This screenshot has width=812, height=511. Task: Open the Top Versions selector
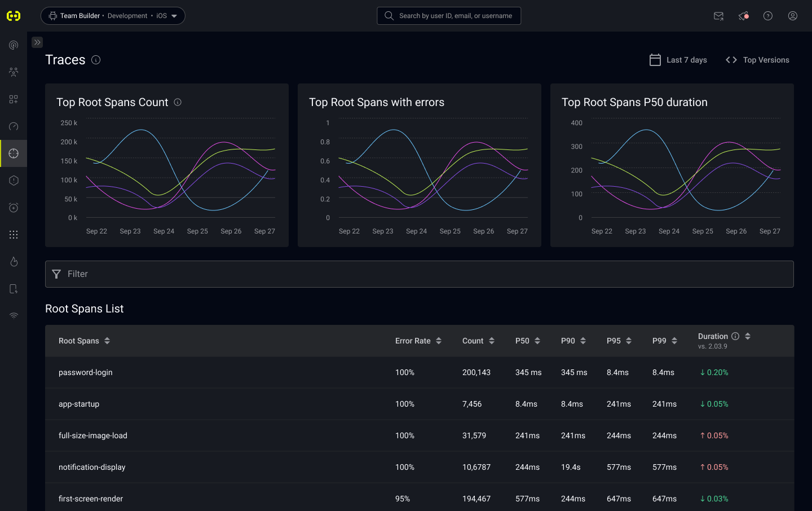pyautogui.click(x=757, y=60)
